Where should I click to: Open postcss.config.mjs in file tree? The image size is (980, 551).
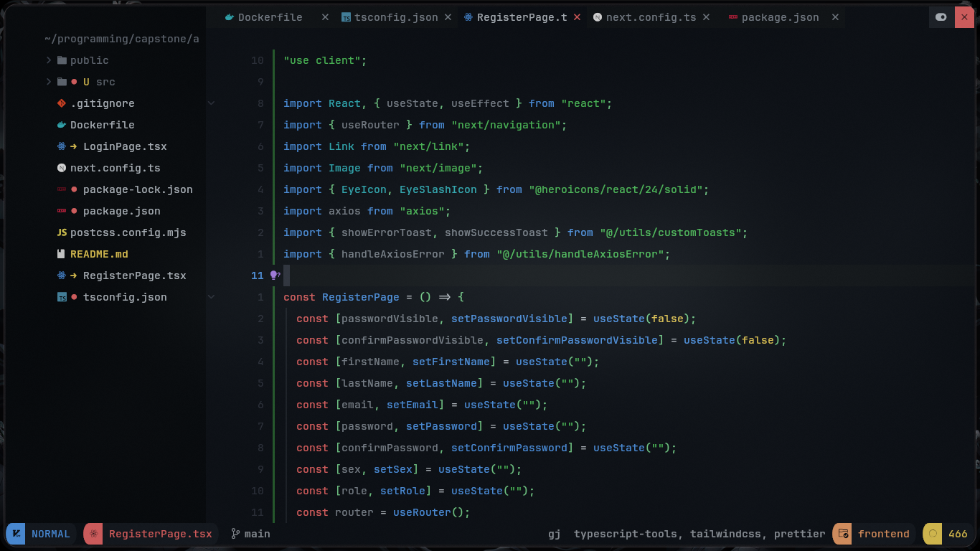128,232
